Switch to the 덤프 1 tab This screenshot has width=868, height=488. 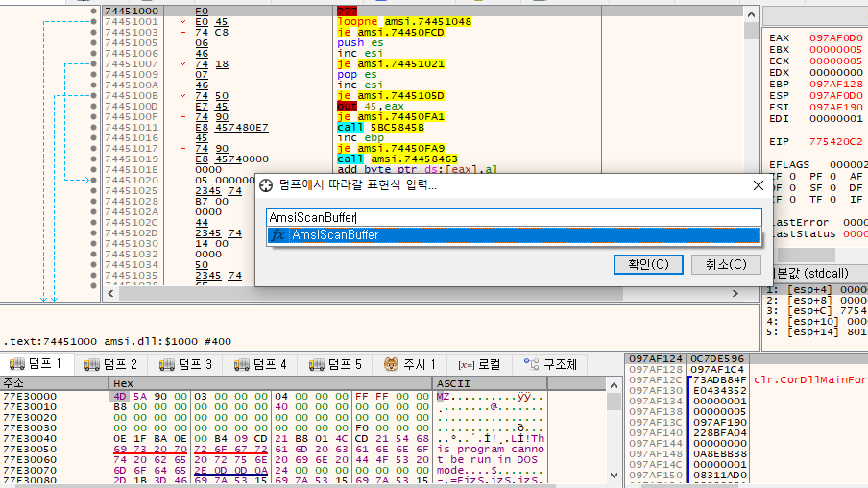(x=36, y=364)
